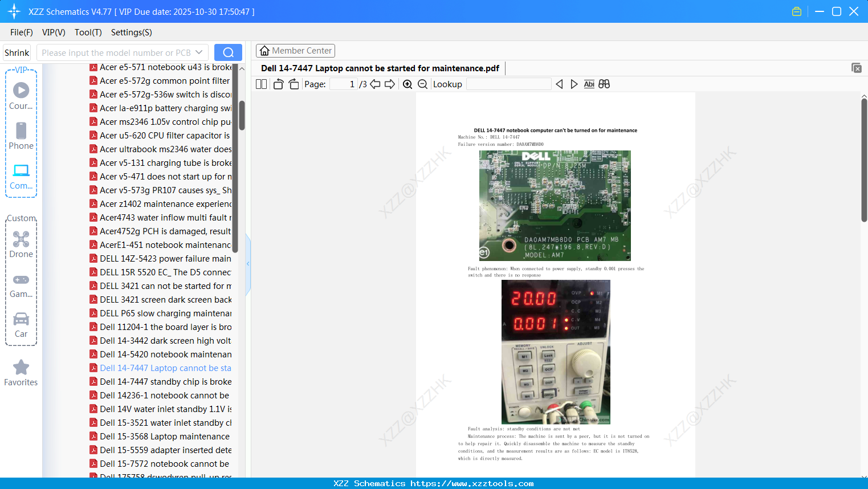
Task: Open Acer v5-131 charging tube file
Action: (x=160, y=163)
